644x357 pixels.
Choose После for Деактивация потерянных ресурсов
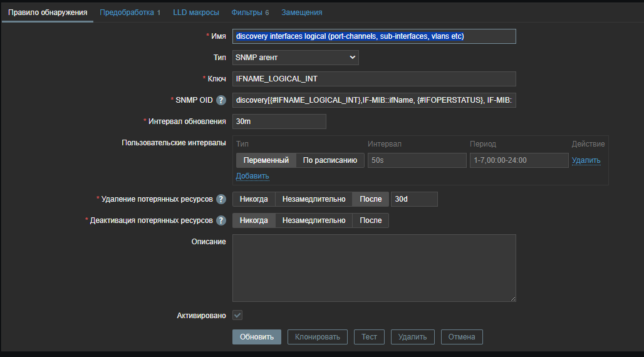[x=370, y=220]
